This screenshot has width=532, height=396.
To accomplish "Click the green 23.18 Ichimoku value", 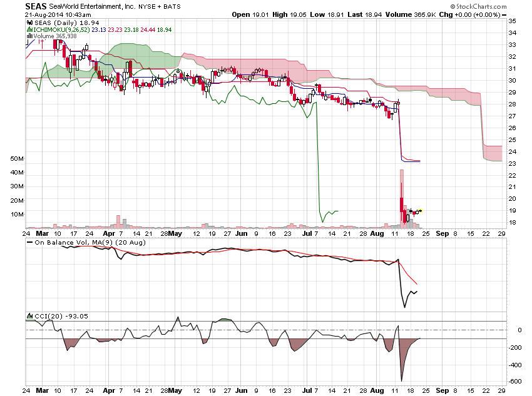I will pos(131,30).
